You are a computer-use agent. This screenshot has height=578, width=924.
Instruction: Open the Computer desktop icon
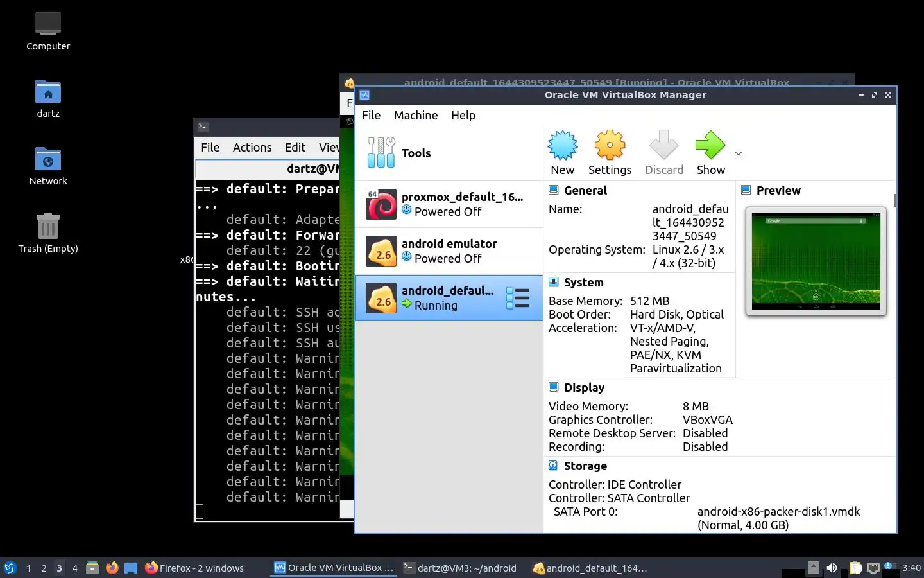click(x=48, y=31)
